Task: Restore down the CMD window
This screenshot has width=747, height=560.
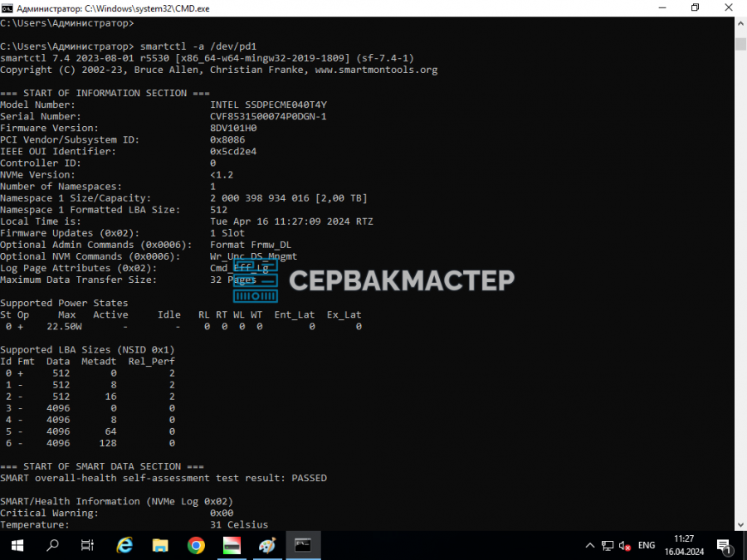Action: pyautogui.click(x=695, y=8)
